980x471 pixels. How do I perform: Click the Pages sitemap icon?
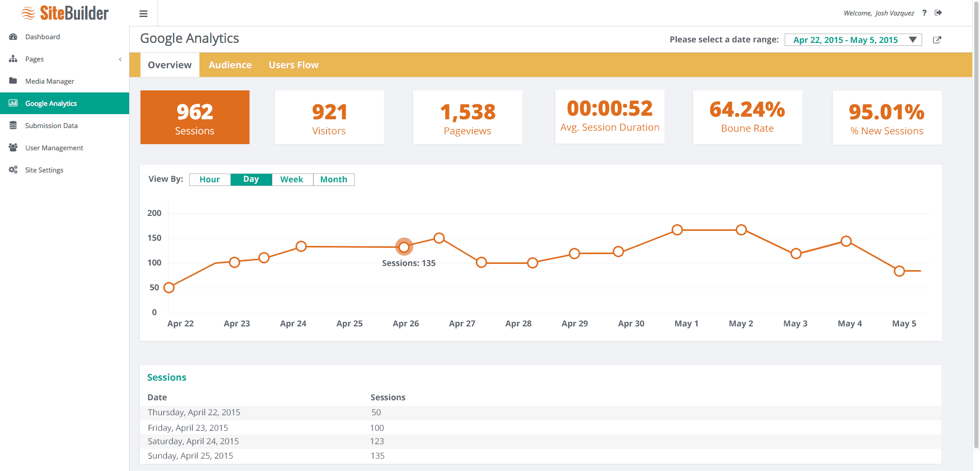coord(13,59)
